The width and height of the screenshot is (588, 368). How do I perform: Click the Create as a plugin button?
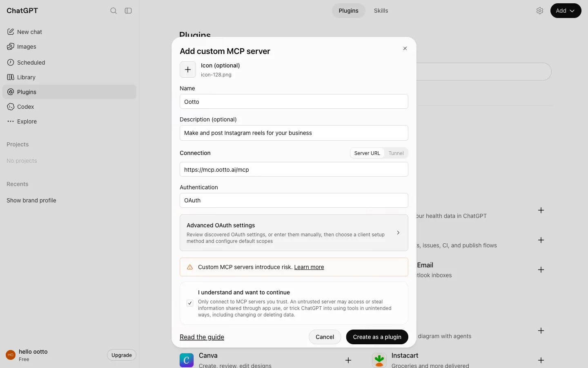coord(377,337)
